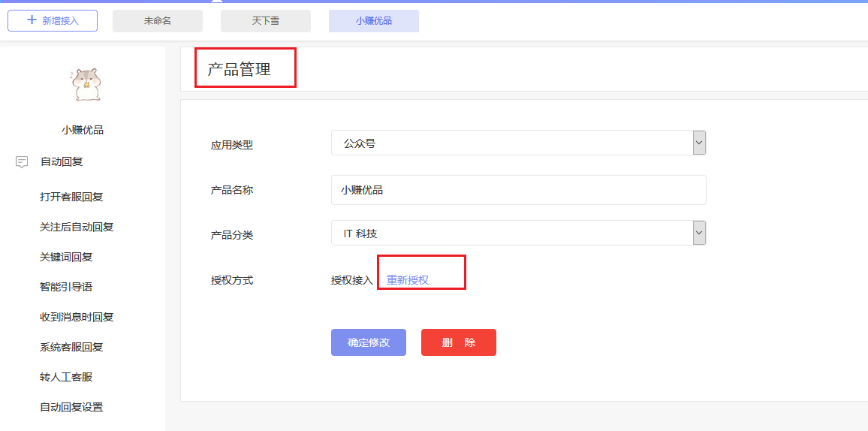The image size is (868, 431).
Task: Switch to the 未命名 tab
Action: (x=158, y=21)
